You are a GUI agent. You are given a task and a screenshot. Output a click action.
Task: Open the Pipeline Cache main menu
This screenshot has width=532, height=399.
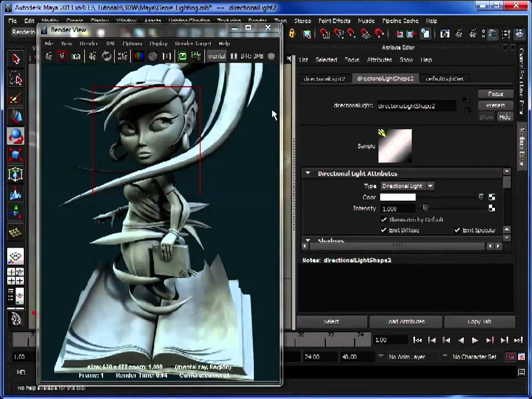[400, 21]
